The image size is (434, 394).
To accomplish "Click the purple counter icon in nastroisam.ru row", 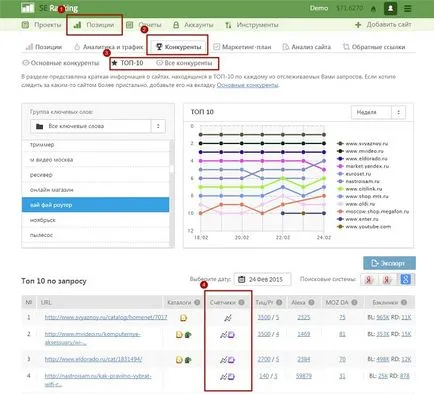I will click(x=231, y=377).
